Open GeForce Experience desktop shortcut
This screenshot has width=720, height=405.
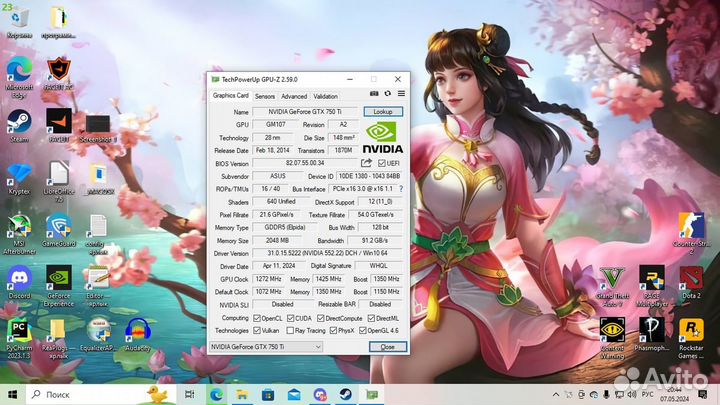58,286
